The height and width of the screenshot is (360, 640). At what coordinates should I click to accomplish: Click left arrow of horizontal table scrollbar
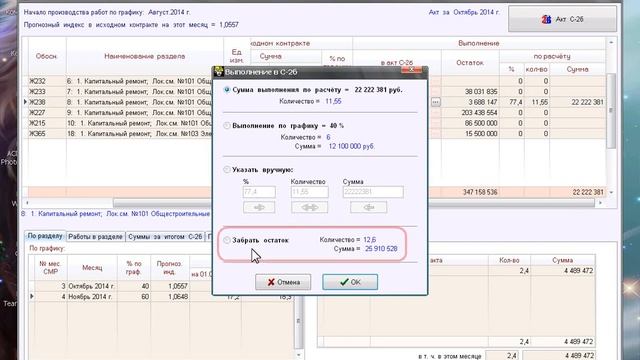[27, 203]
